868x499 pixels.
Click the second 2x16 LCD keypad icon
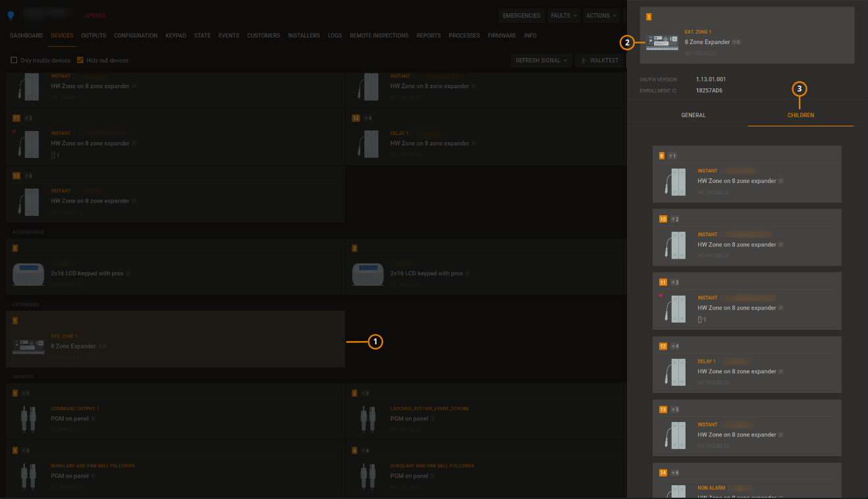367,275
